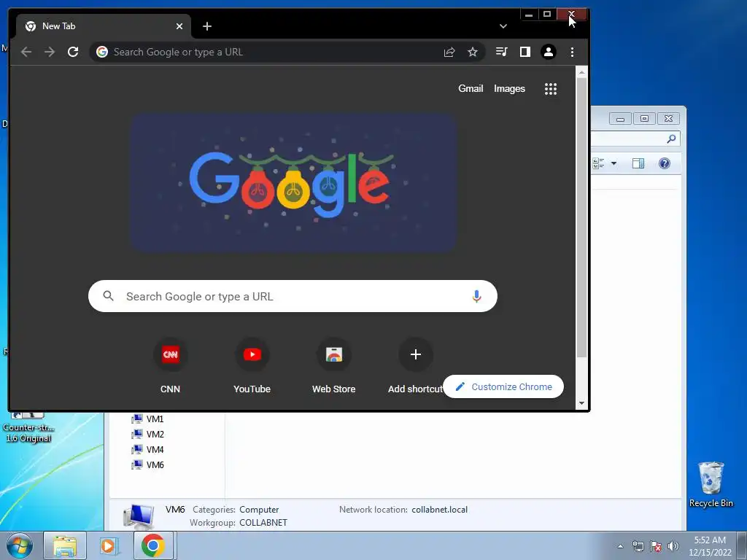Open the Windows Start menu
Viewport: 747px width, 560px height.
(x=20, y=545)
